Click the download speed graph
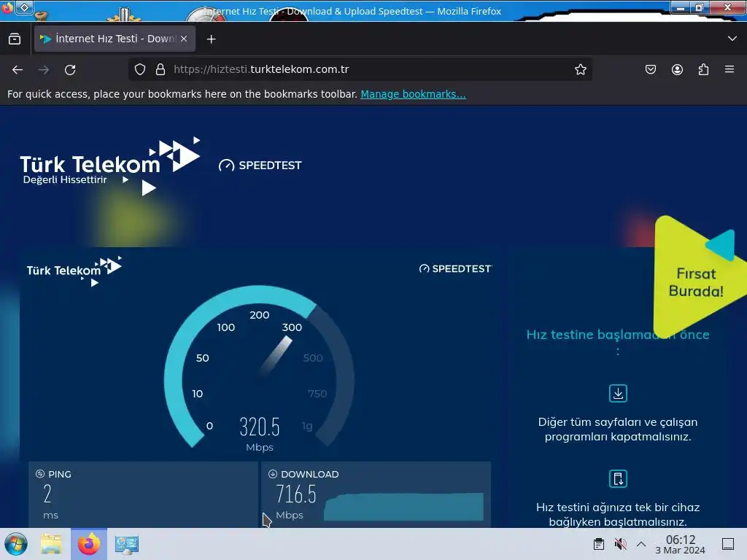Screen dimensions: 747x560 tap(403, 507)
